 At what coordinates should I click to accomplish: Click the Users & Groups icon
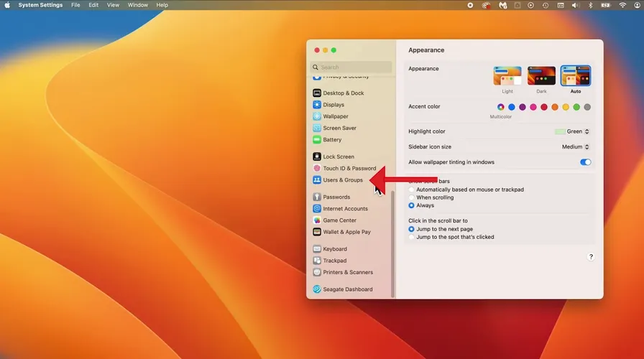coord(317,180)
